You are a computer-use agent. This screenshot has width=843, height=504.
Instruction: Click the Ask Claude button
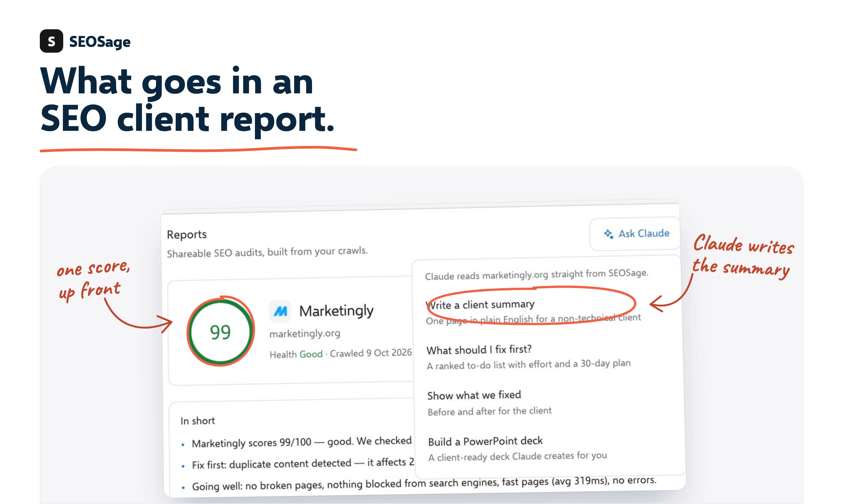[635, 234]
